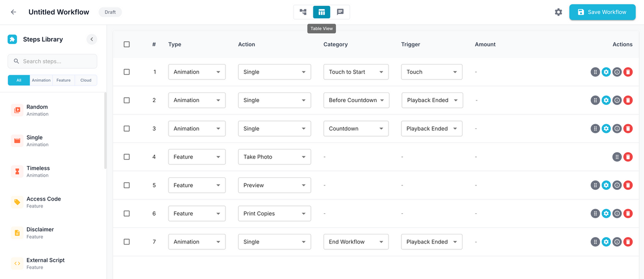Select the All filter tab
The image size is (644, 279).
19,80
